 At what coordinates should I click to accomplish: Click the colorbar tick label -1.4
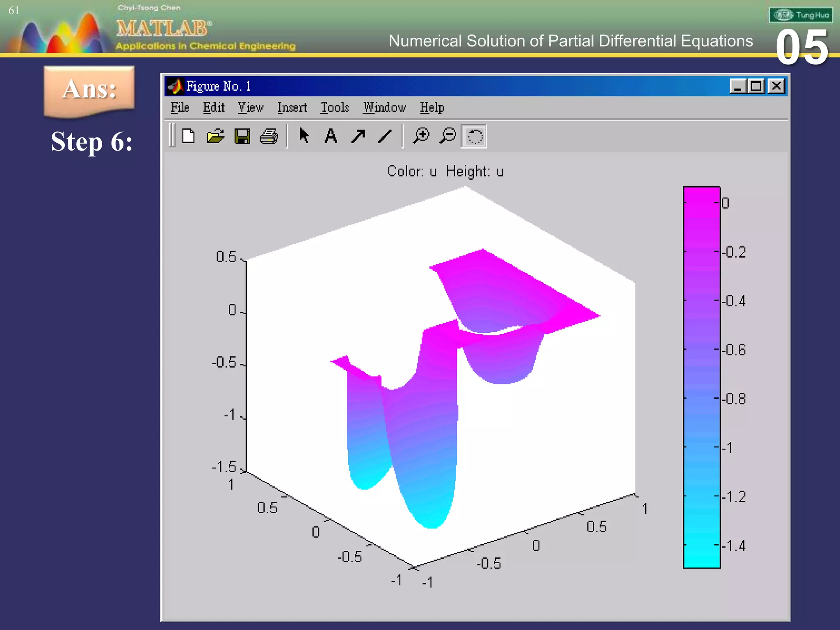point(734,546)
